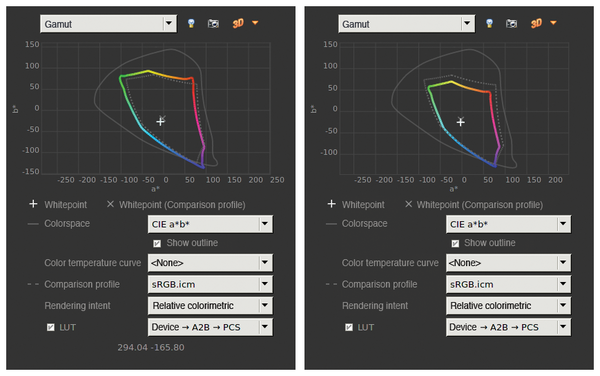Viewport: 600px width, 376px height.
Task: Disable the LUT checkbox in the left panel
Action: 51,327
